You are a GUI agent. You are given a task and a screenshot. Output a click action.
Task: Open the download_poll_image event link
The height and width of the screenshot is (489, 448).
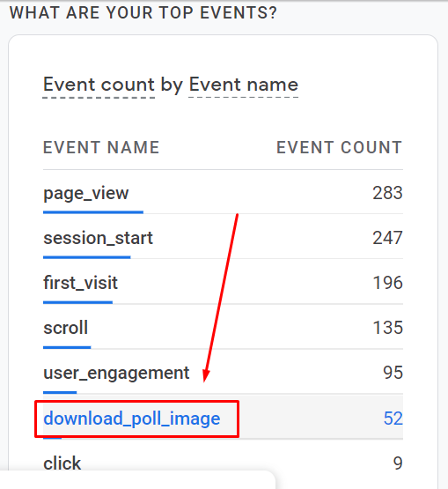tap(131, 419)
